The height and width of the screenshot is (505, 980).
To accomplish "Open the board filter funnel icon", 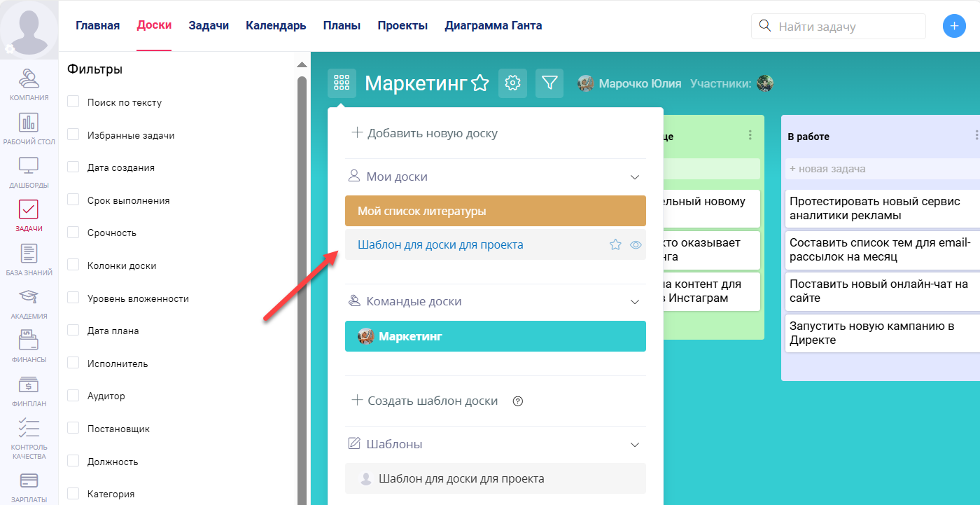I will tap(549, 83).
